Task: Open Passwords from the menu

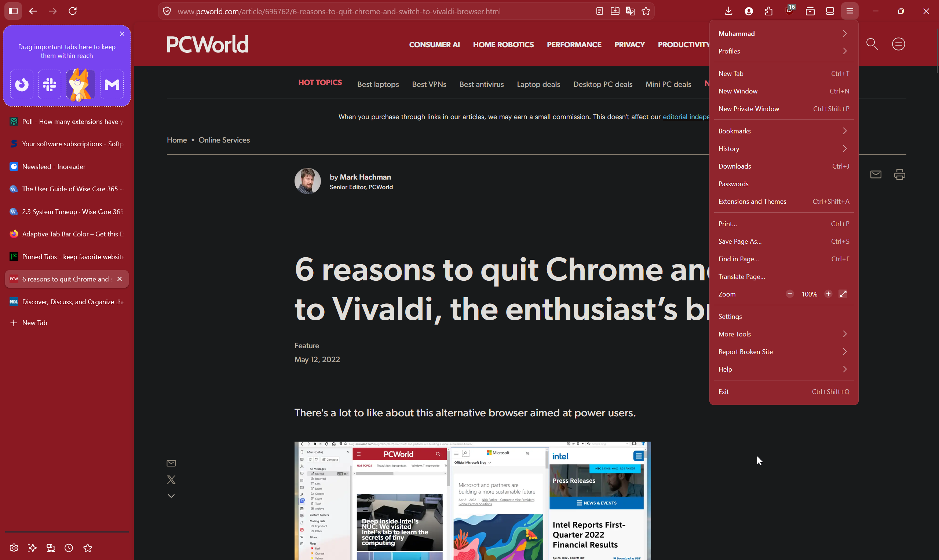Action: (784, 184)
